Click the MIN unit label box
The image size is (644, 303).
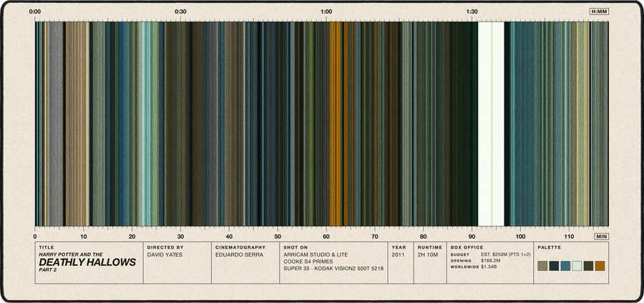pyautogui.click(x=601, y=237)
